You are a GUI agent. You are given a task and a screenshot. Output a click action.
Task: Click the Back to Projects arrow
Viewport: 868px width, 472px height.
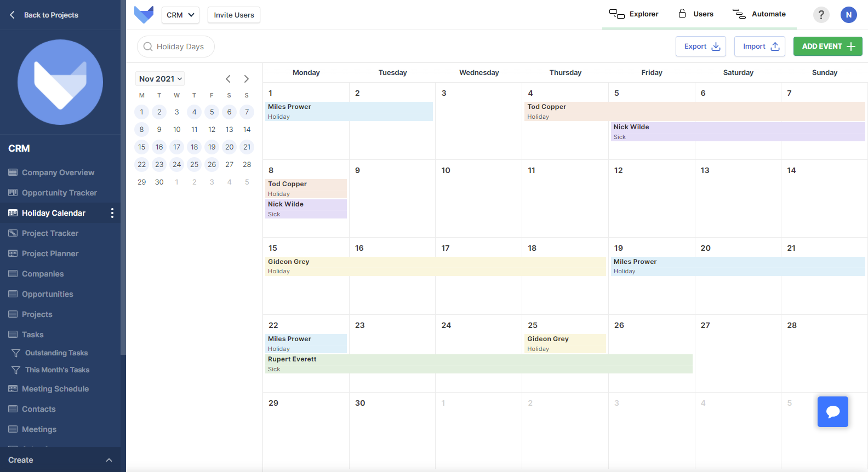[x=12, y=15]
